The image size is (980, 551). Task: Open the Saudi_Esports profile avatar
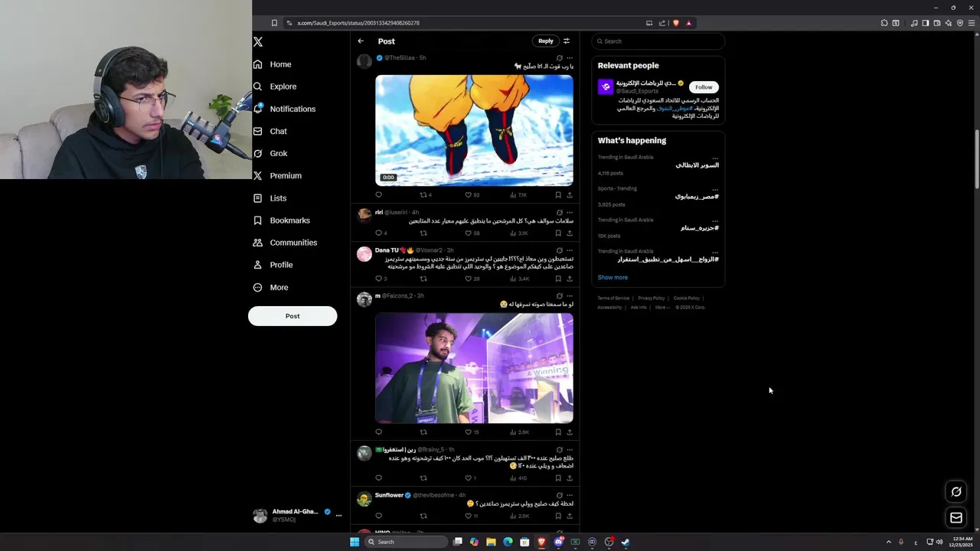[x=606, y=87]
